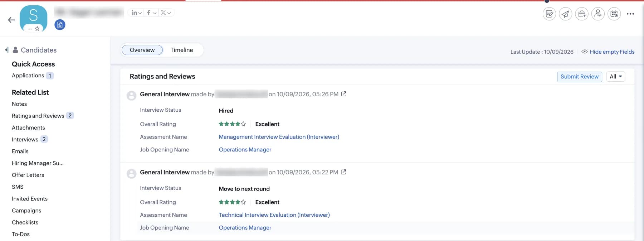This screenshot has width=644, height=241.
Task: Click the Interviews count badge 2
Action: pyautogui.click(x=44, y=139)
